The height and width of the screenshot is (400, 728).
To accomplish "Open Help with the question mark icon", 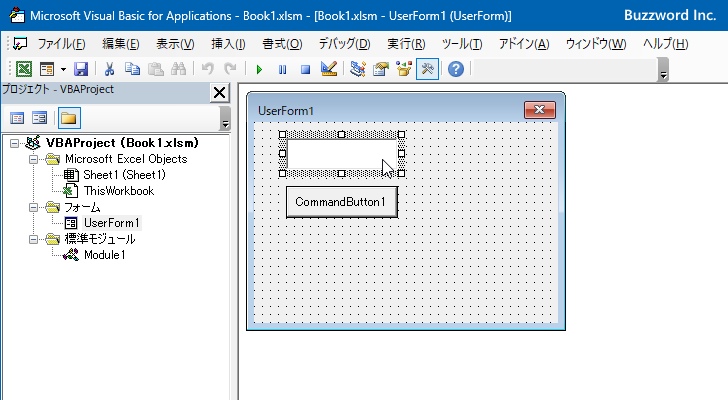I will 456,69.
